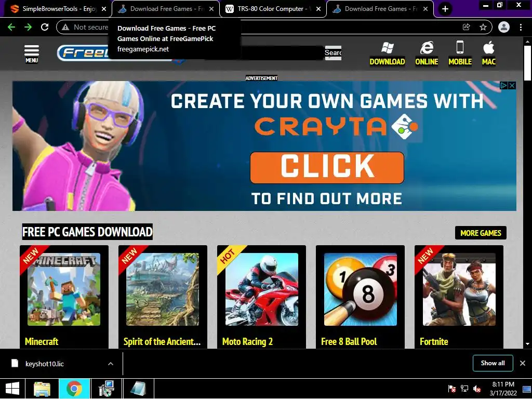The width and height of the screenshot is (532, 399).
Task: Go forward with the browser forward arrow
Action: click(x=28, y=27)
